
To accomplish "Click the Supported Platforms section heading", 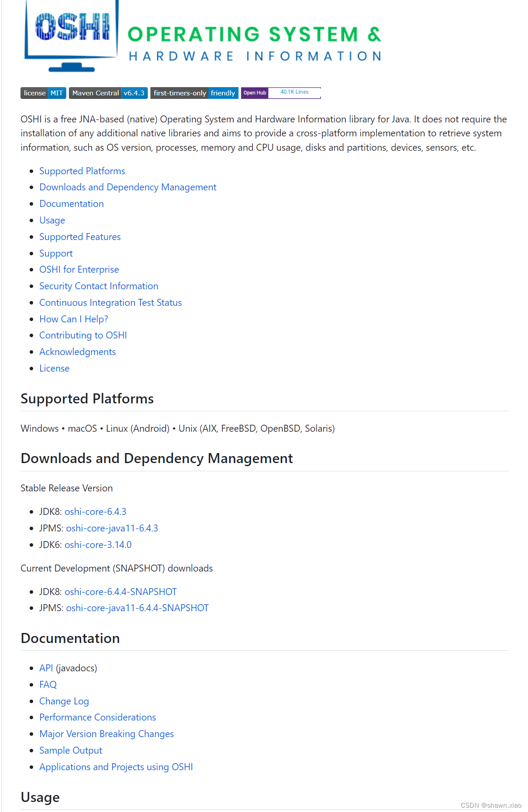I will tap(87, 399).
